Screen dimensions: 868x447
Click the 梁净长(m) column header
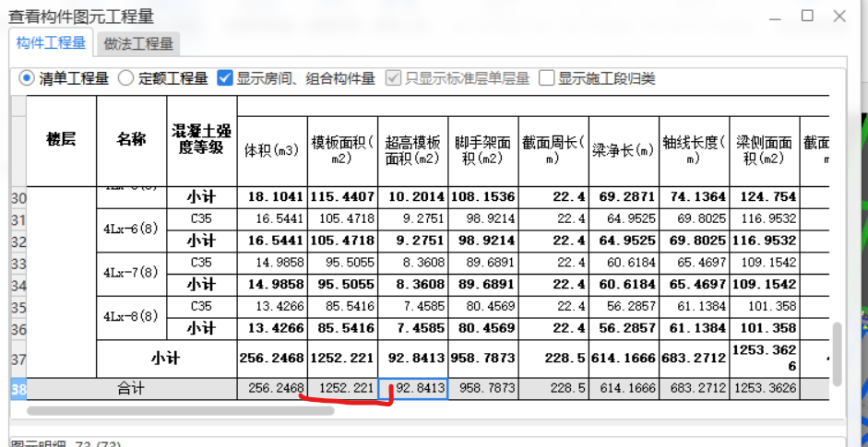(x=624, y=151)
